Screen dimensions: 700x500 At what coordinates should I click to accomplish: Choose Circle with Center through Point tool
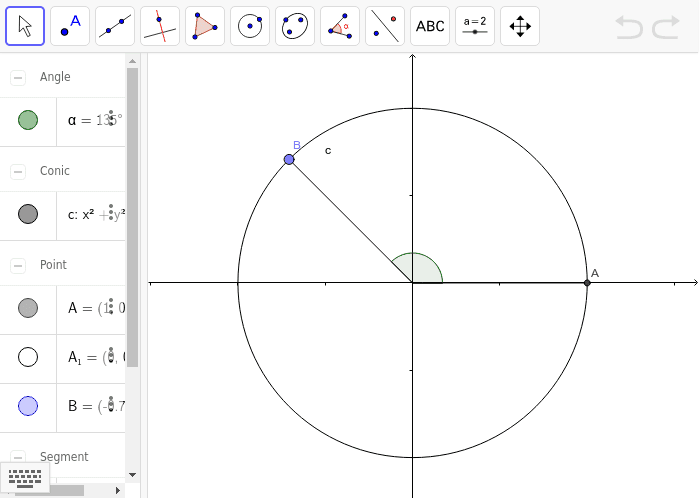pos(250,26)
